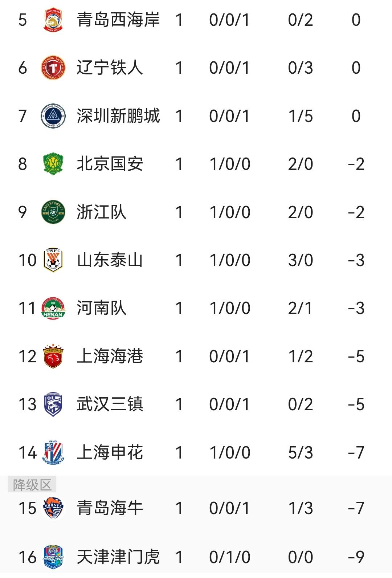Tap the 辽宁铁人 club badge
The image size is (392, 578).
53,68
